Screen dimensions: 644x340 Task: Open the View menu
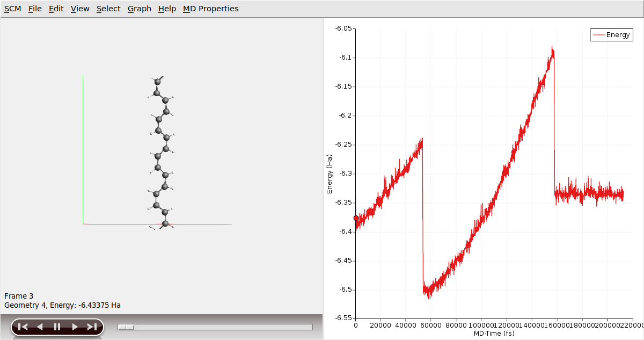(x=80, y=9)
